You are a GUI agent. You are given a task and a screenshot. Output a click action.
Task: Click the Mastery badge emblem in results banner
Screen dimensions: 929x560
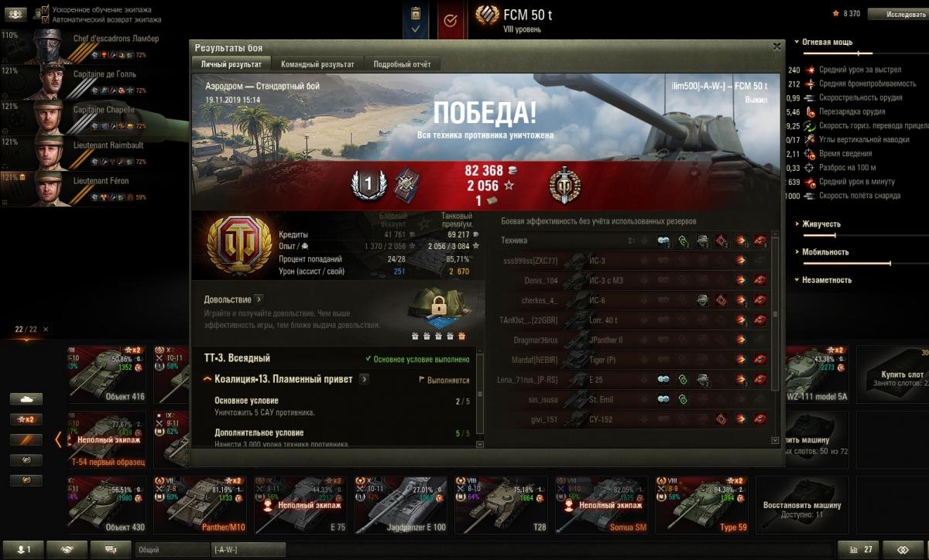[564, 185]
